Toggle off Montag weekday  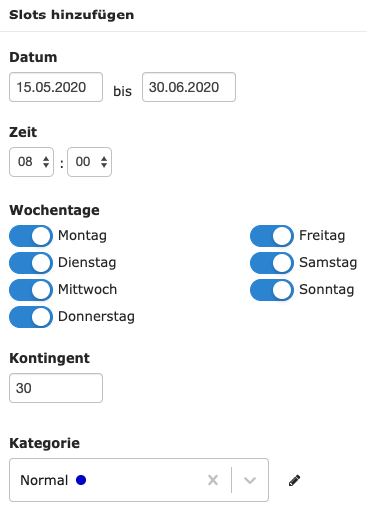point(31,236)
